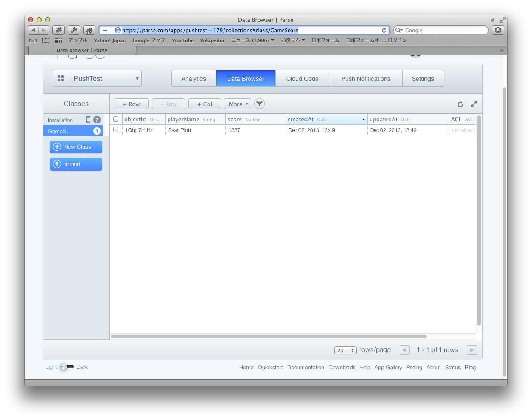Open the Cloud Code tab
532x420 pixels.
pyautogui.click(x=302, y=79)
